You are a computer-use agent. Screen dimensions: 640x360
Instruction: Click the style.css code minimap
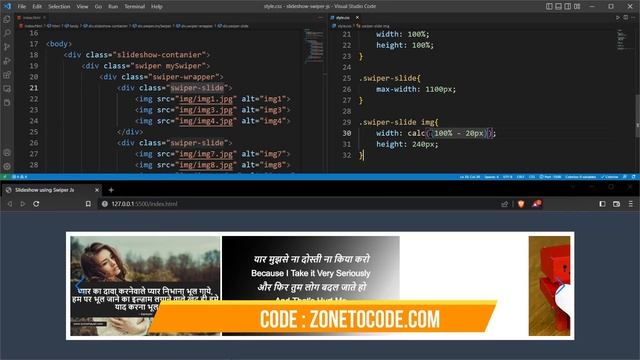(621, 40)
